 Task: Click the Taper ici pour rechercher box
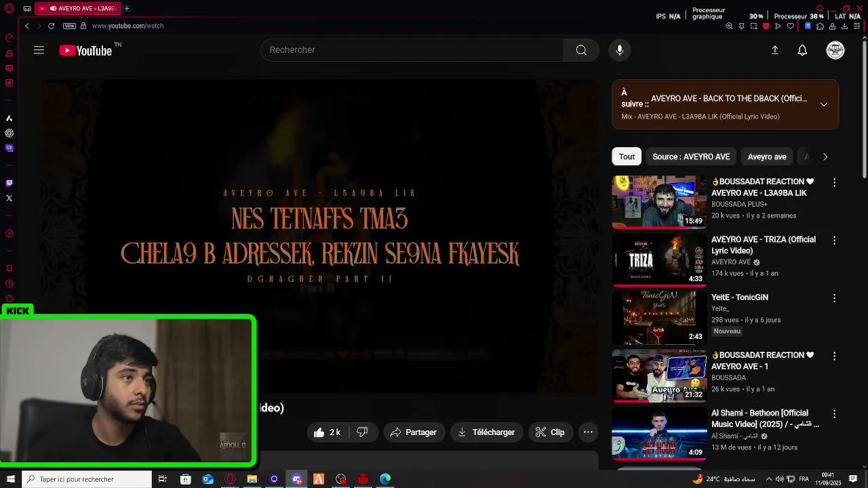click(87, 479)
